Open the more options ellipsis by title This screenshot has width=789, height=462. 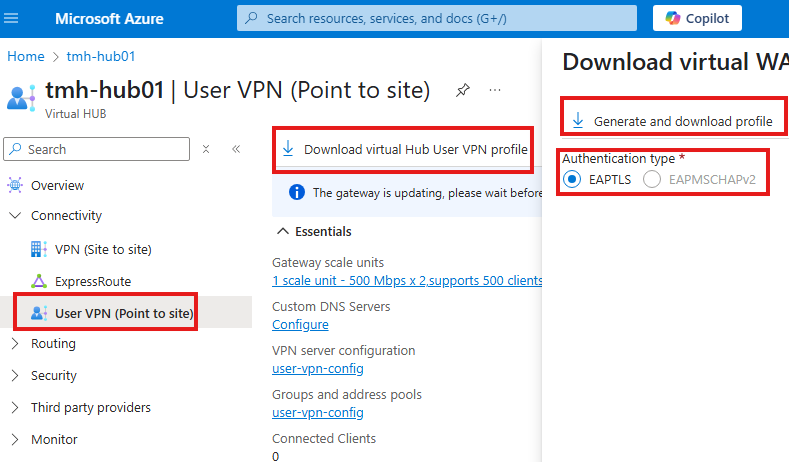(495, 91)
